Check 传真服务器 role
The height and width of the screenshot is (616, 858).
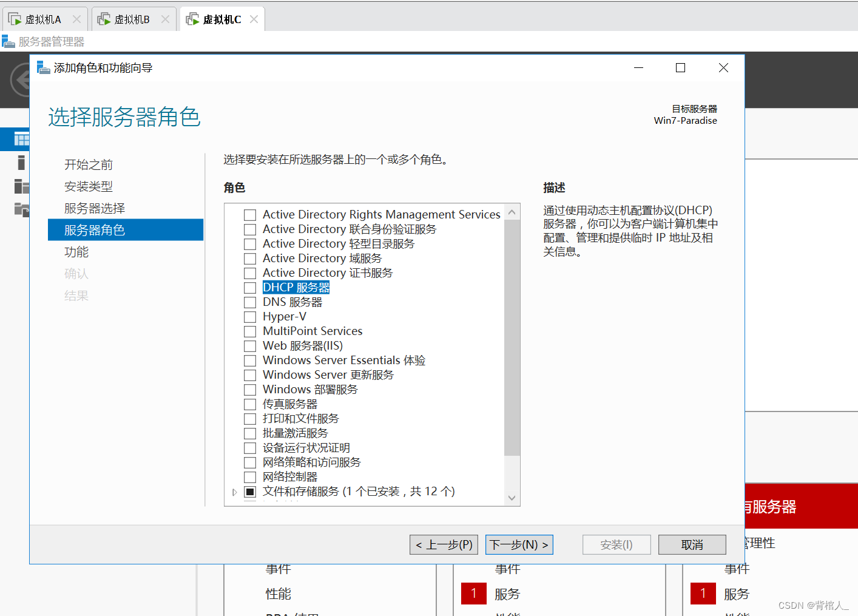tap(250, 404)
